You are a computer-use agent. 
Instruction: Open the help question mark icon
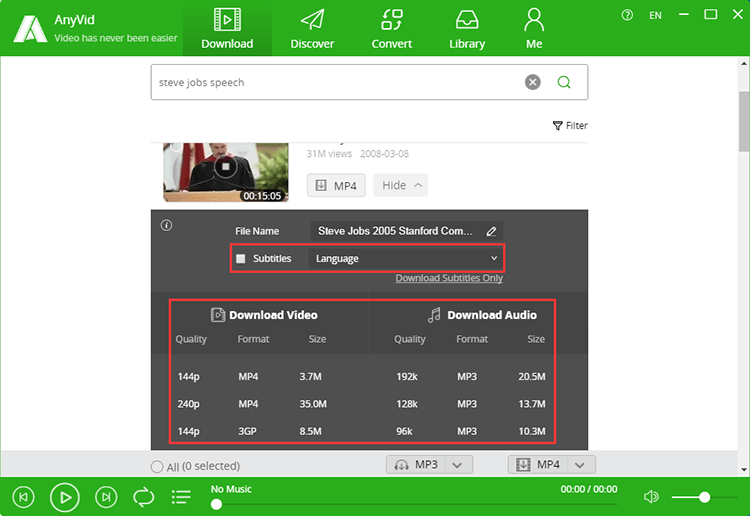tap(627, 15)
